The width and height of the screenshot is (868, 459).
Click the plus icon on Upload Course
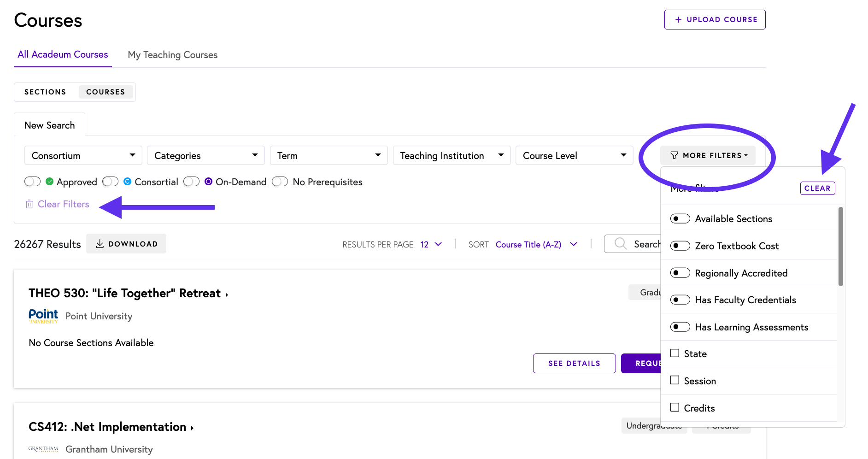(678, 20)
